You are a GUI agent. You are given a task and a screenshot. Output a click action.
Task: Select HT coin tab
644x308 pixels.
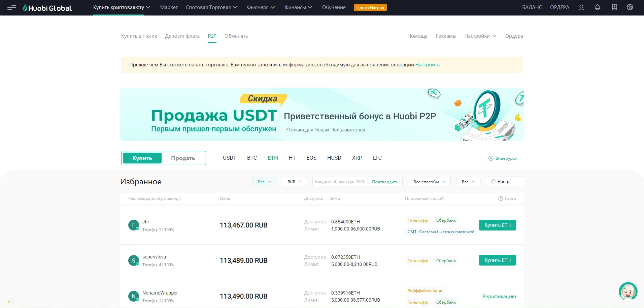tap(292, 158)
